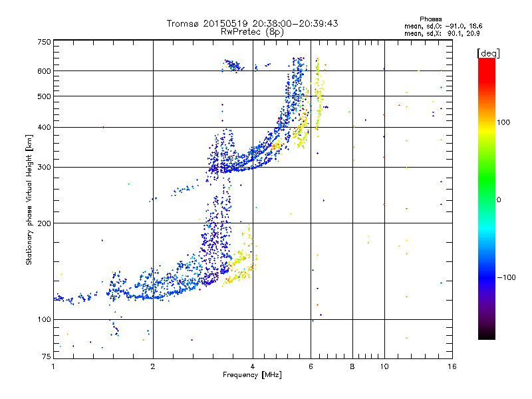Click the x-axis tick label "8"
532x399 pixels.
pos(352,366)
